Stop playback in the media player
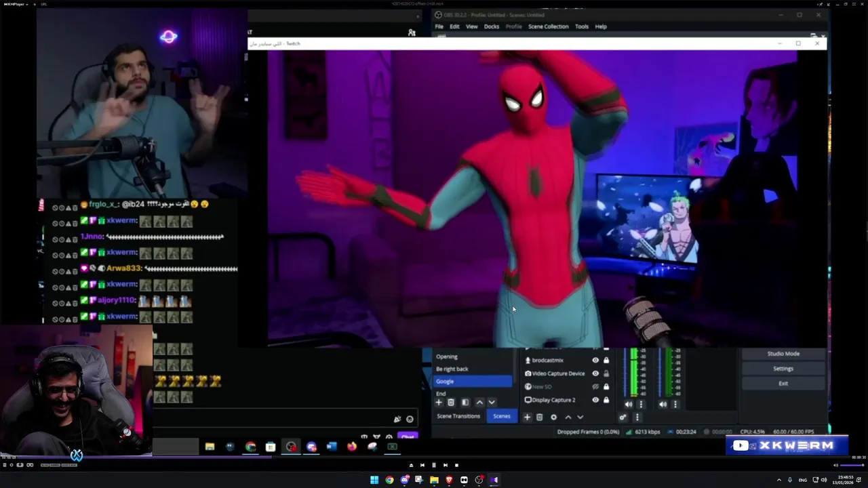The height and width of the screenshot is (488, 868). click(456, 465)
